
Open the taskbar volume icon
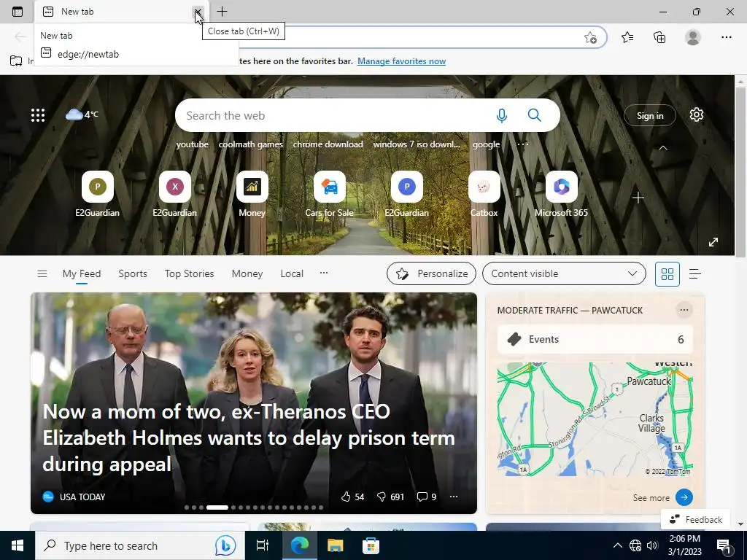coord(652,545)
